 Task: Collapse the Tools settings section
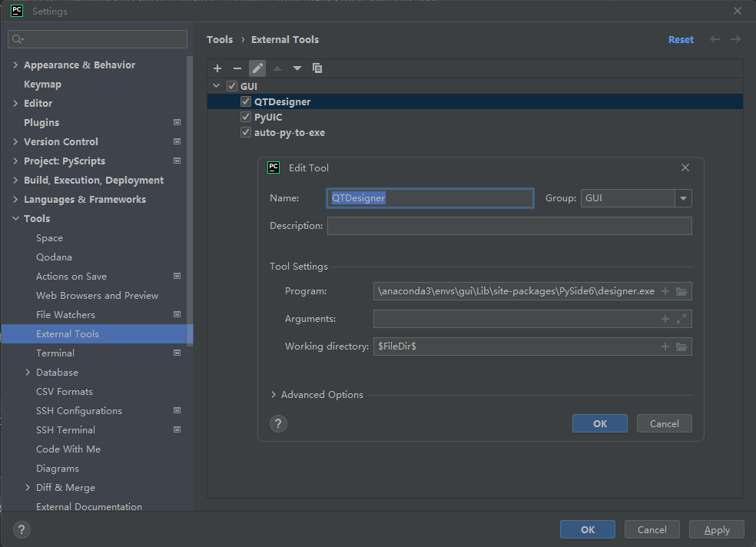point(15,219)
